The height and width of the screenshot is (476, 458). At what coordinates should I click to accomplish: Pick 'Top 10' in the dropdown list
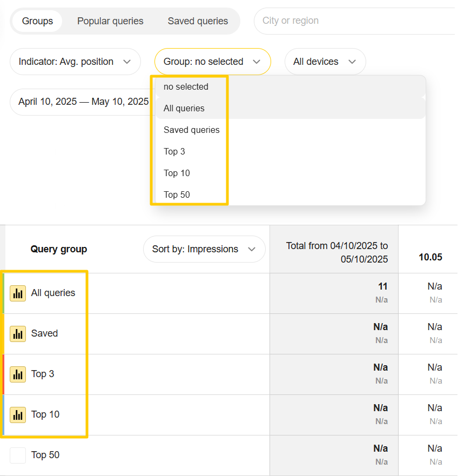click(x=177, y=173)
